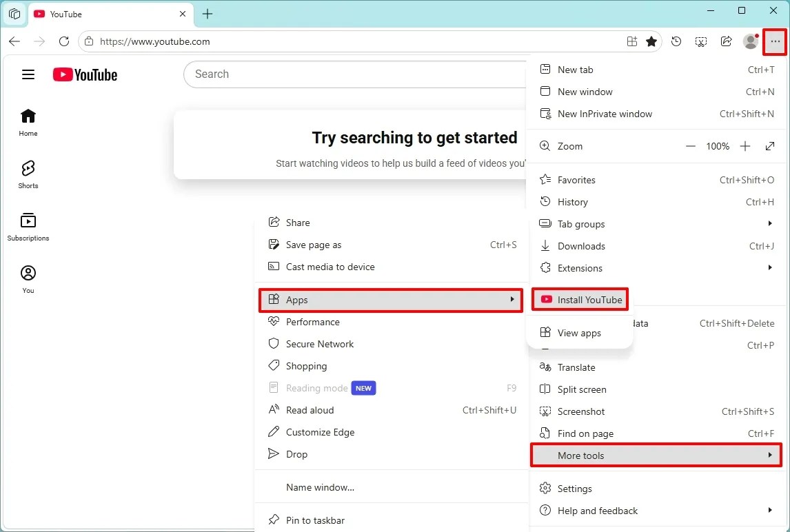Click the address bar URL

tap(154, 41)
